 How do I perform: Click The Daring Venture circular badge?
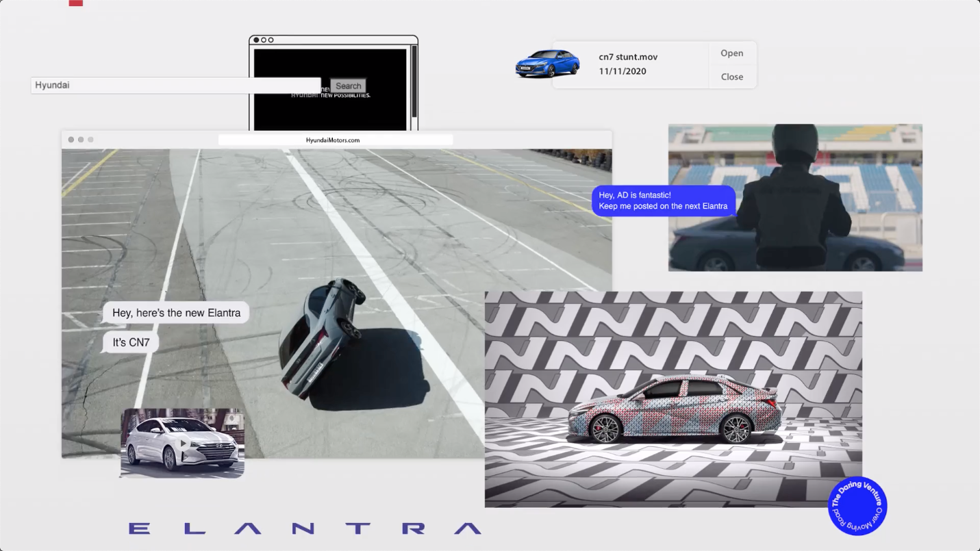[857, 506]
